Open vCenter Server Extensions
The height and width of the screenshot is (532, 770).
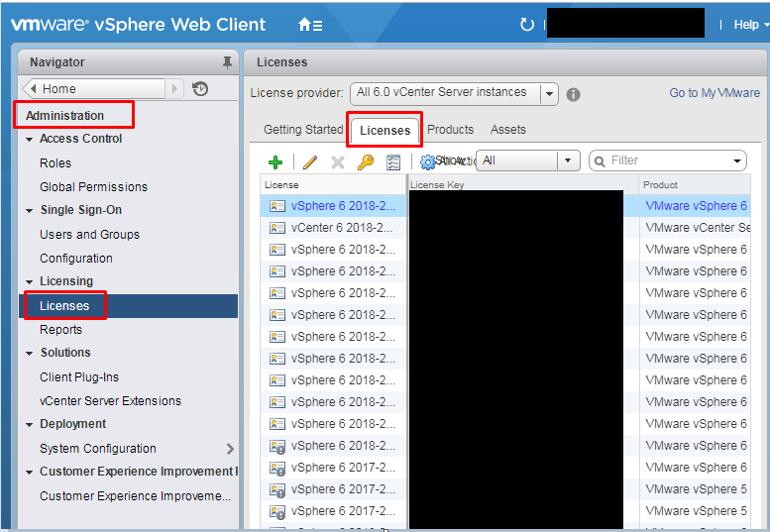110,401
